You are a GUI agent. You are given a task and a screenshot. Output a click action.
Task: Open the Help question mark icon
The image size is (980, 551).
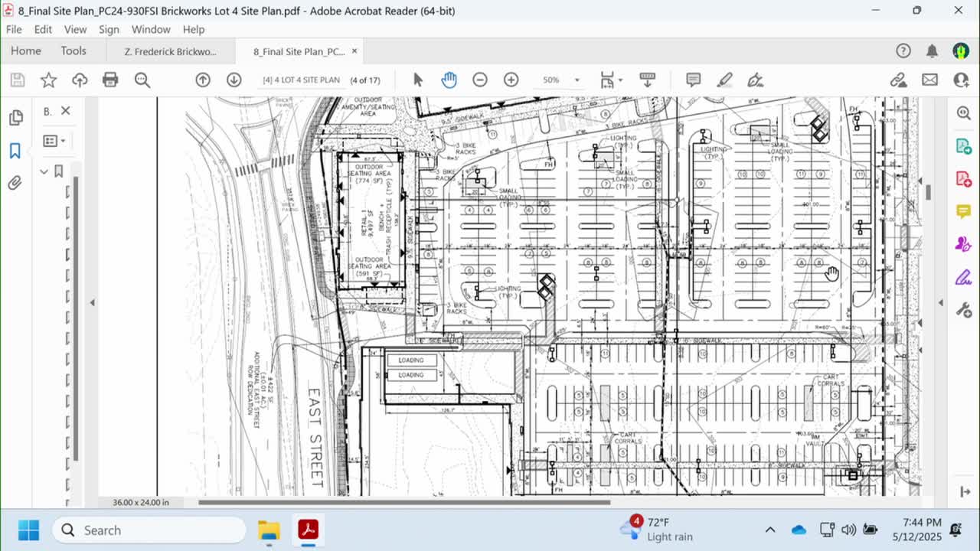click(x=903, y=51)
